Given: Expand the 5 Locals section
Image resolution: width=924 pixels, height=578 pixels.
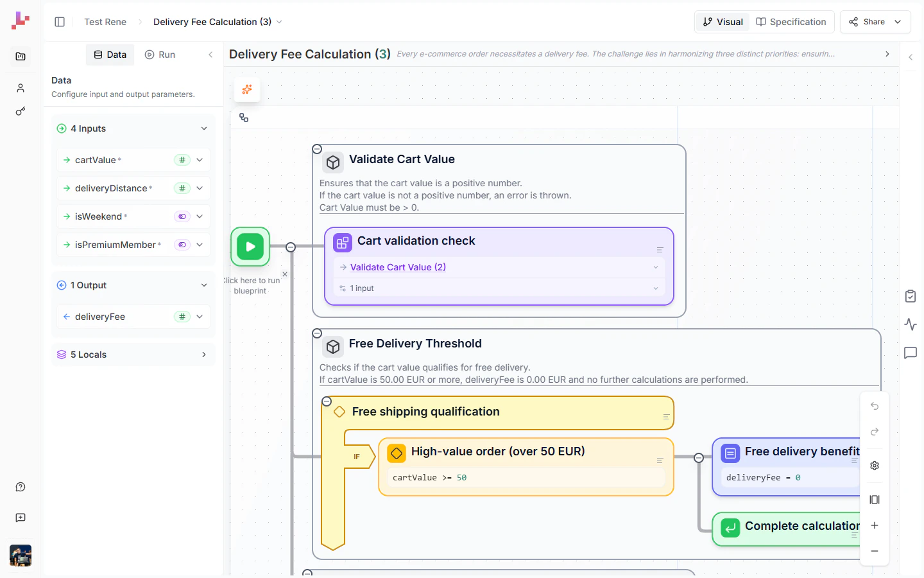Looking at the screenshot, I should click(203, 355).
